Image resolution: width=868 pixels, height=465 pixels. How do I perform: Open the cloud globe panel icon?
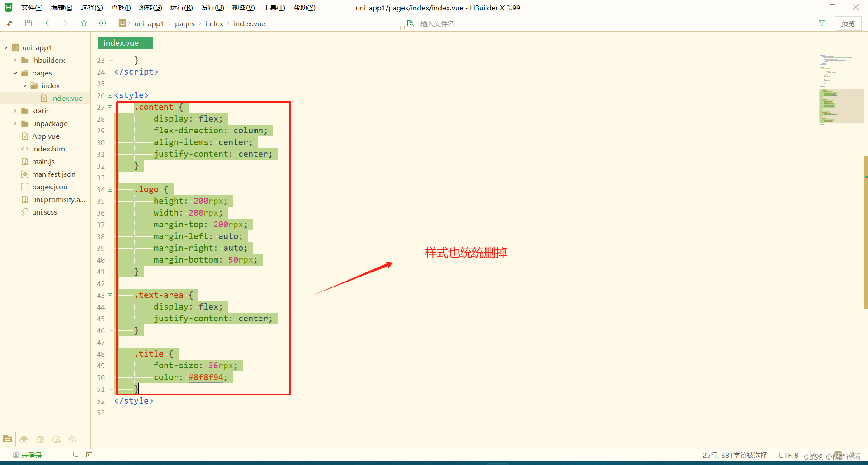point(73,439)
